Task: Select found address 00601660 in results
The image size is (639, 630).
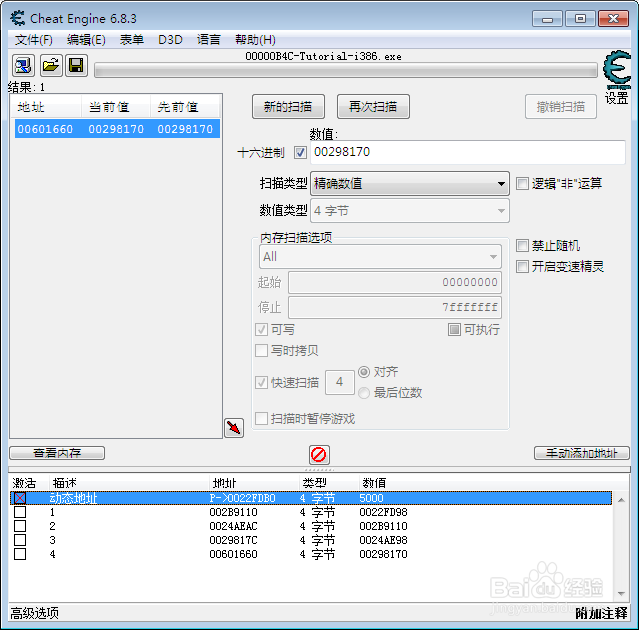Action: click(117, 129)
